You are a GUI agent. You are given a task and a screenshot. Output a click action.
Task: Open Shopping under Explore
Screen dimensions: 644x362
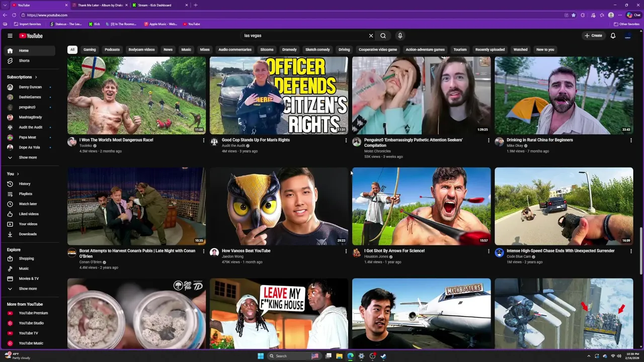(26, 258)
